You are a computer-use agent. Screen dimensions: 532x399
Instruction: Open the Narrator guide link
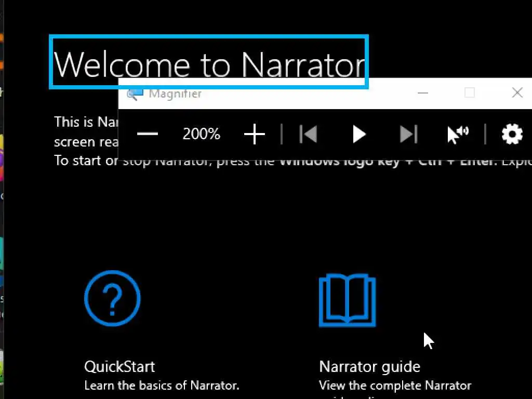[369, 367]
